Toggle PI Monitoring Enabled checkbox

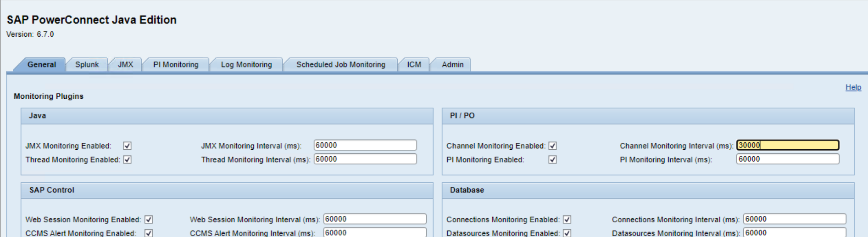(553, 160)
